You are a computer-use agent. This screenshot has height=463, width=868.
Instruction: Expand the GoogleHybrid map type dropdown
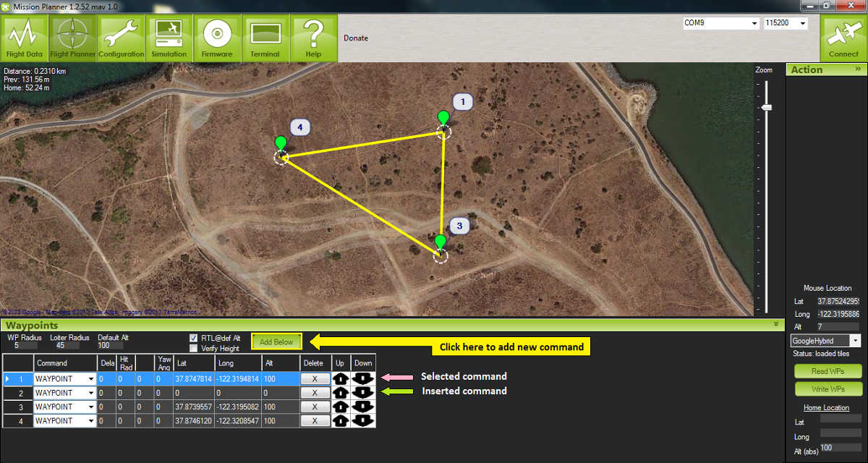[x=856, y=341]
